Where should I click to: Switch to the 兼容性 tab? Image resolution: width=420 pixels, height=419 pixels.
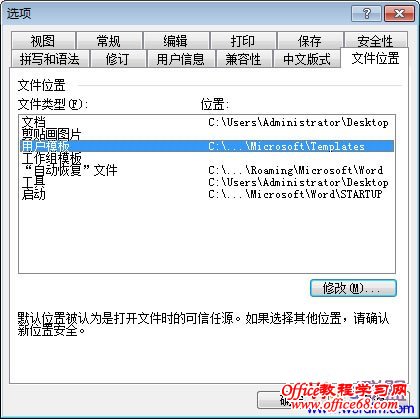[244, 59]
